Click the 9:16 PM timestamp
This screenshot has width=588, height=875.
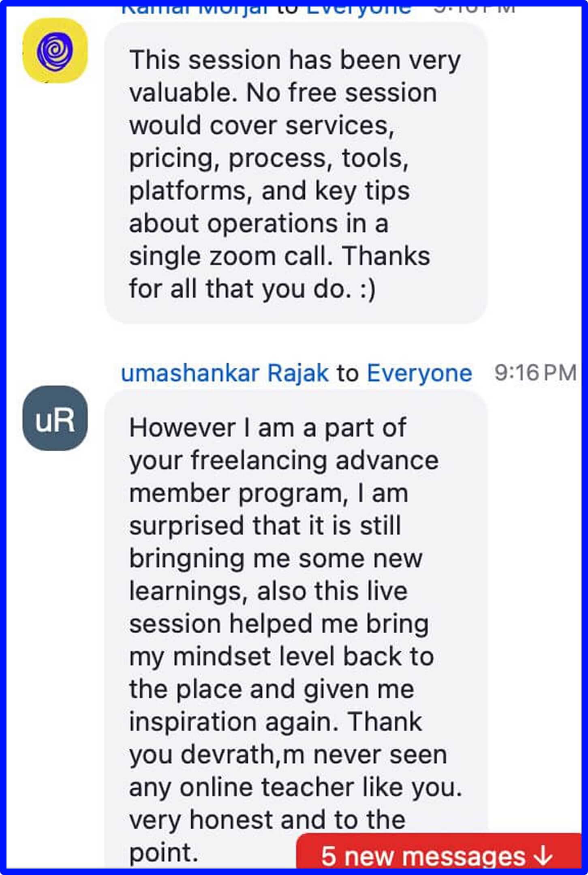pos(535,373)
